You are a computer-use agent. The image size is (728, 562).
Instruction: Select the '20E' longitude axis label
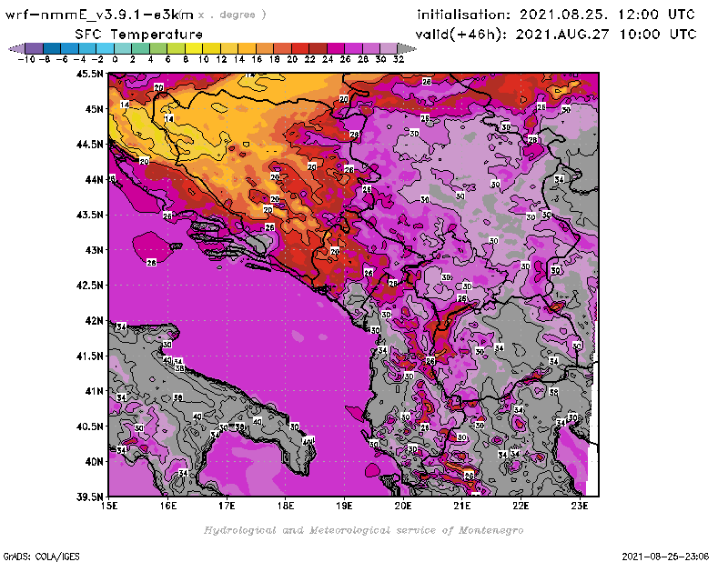coord(403,506)
